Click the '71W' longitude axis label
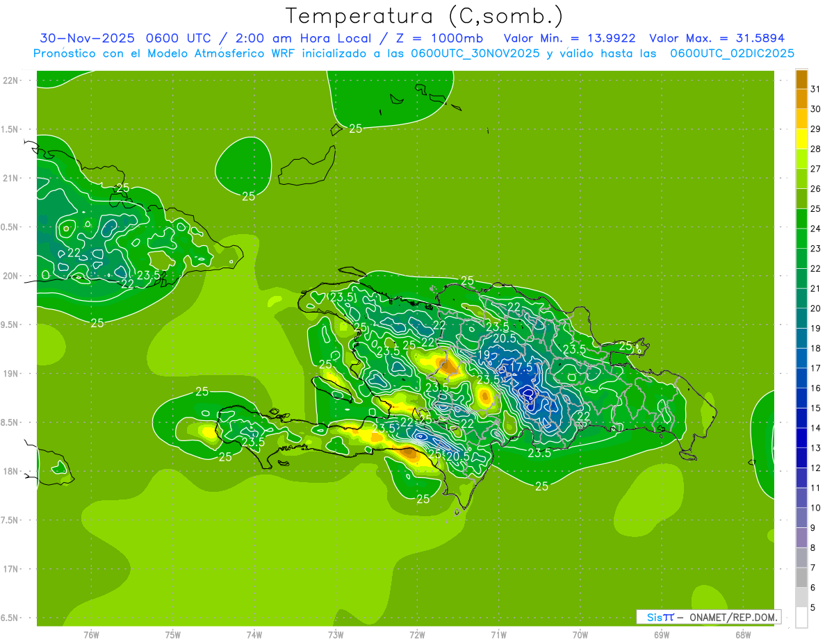 [x=498, y=634]
